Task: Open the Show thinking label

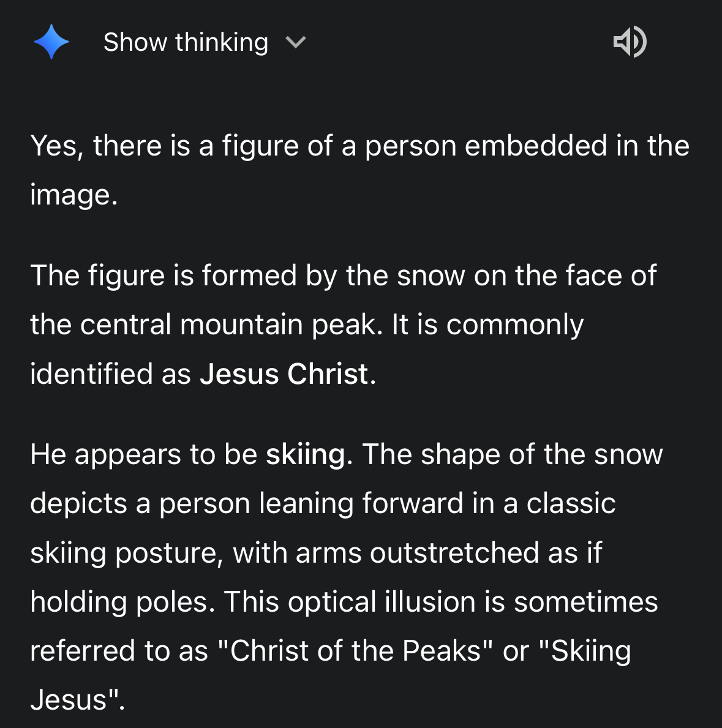Action: pyautogui.click(x=186, y=42)
